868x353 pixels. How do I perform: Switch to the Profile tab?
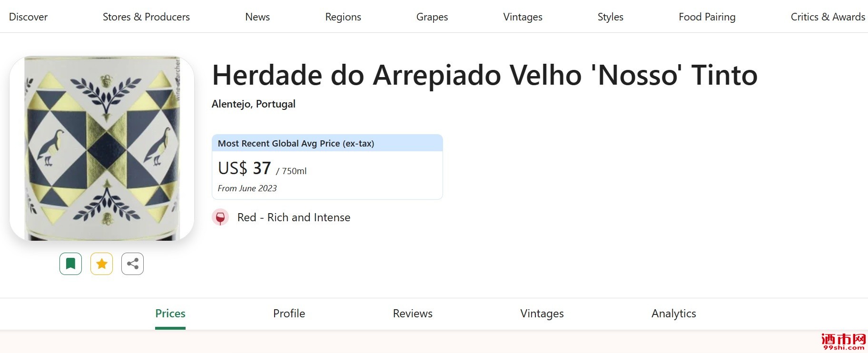pyautogui.click(x=289, y=314)
